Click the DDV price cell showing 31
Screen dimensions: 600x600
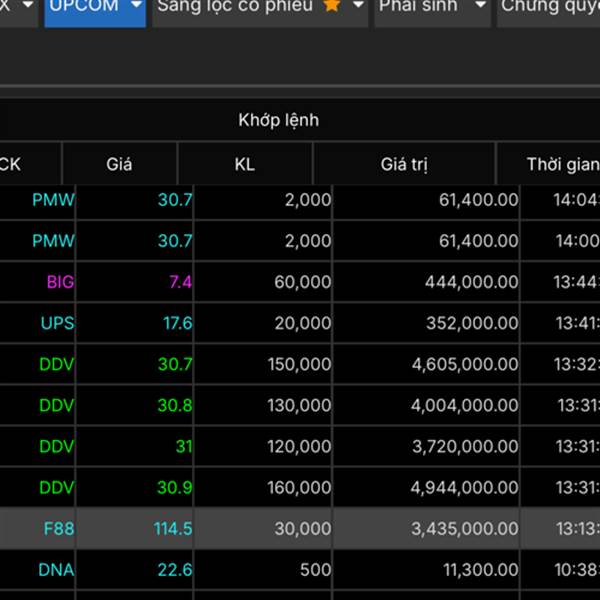pyautogui.click(x=184, y=446)
